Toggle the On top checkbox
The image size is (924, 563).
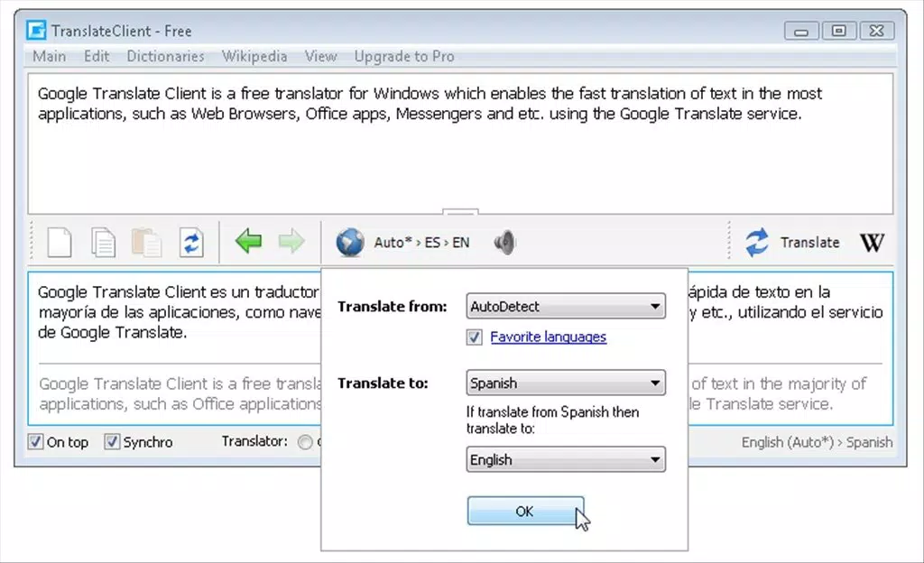pyautogui.click(x=35, y=442)
